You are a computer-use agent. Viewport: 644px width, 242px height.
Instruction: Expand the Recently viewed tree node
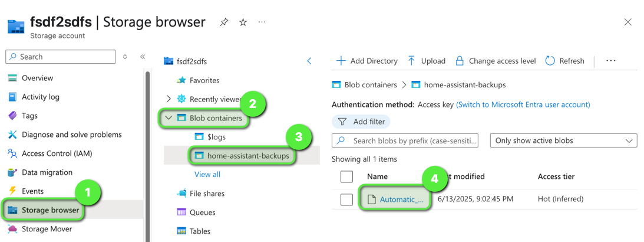(169, 99)
